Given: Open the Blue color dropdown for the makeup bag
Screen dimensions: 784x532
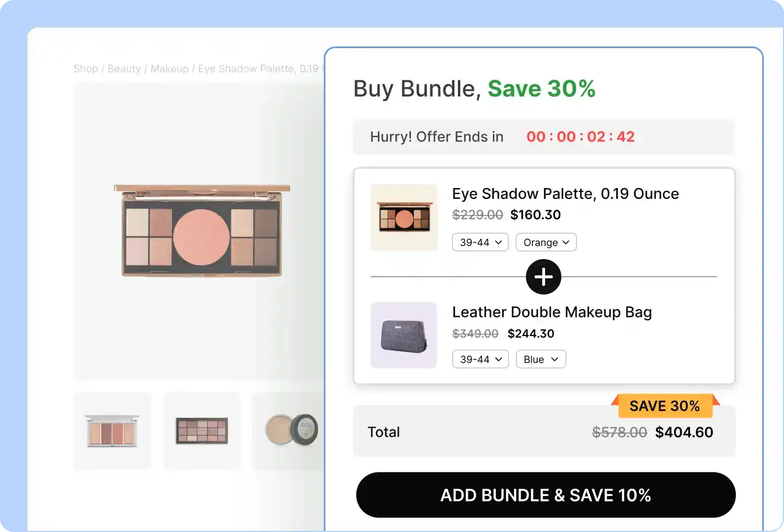Looking at the screenshot, I should [x=540, y=359].
